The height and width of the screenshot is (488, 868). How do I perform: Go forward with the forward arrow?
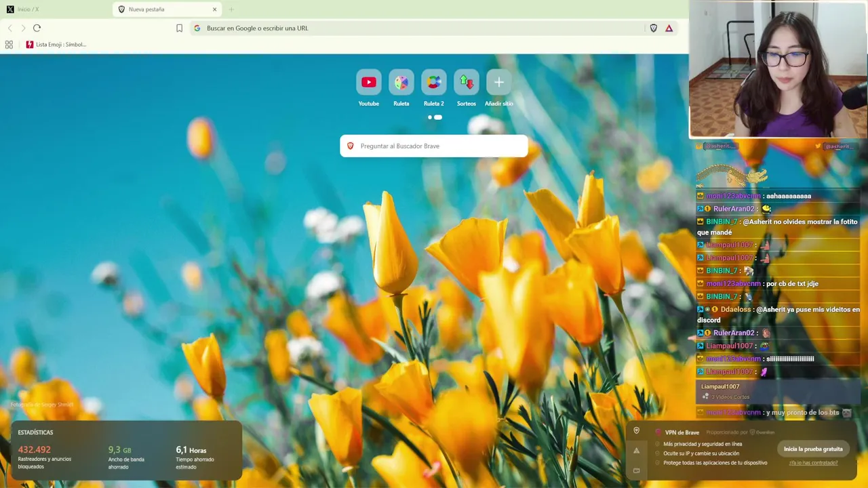(x=23, y=28)
